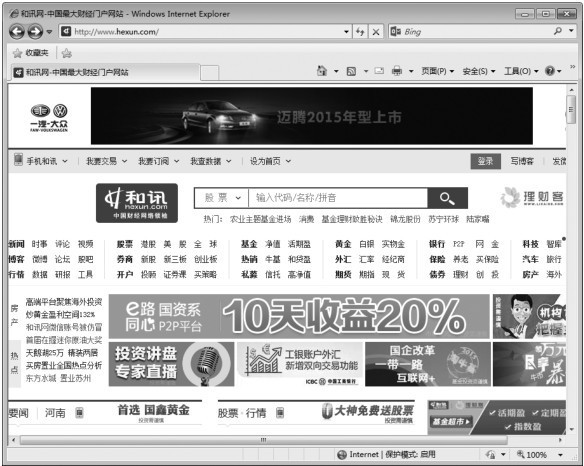Click the FAW-Volkswagen logo

pos(49,118)
